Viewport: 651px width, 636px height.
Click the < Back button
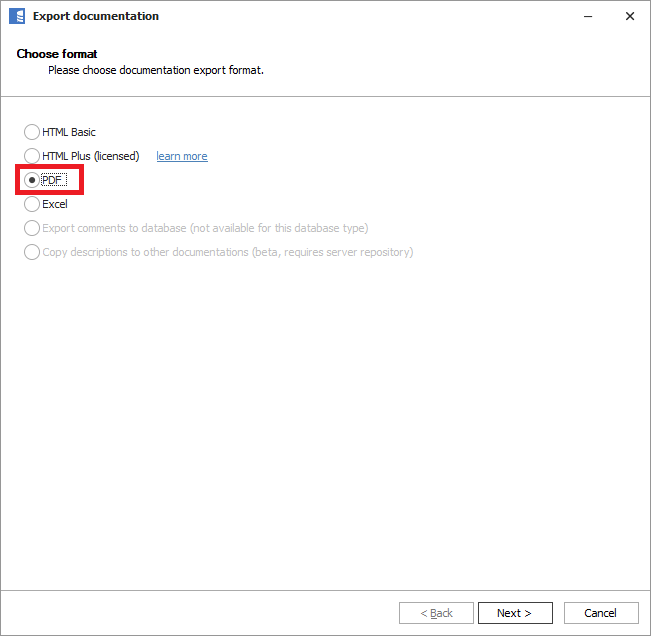[436, 613]
